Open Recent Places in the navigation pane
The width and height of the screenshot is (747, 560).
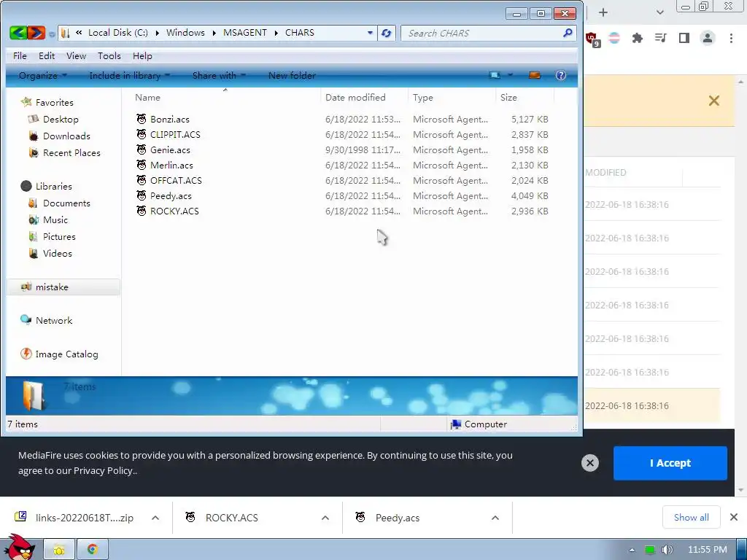coord(71,152)
